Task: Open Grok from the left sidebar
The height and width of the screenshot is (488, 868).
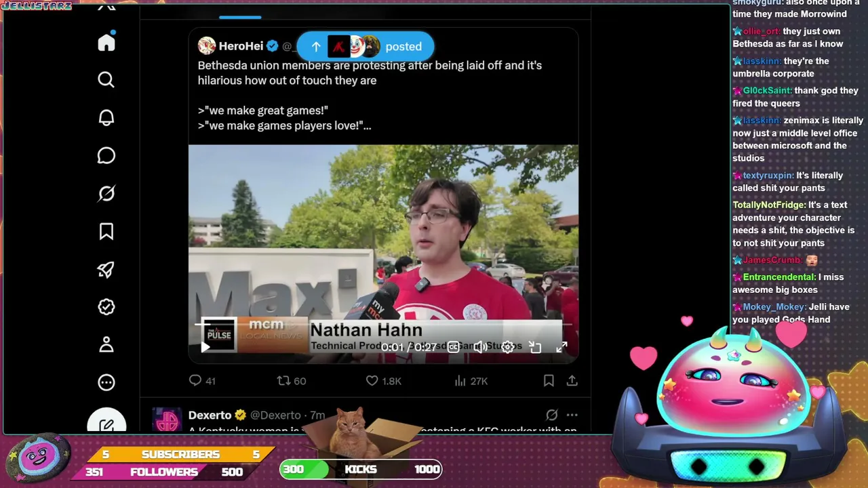Action: point(106,194)
